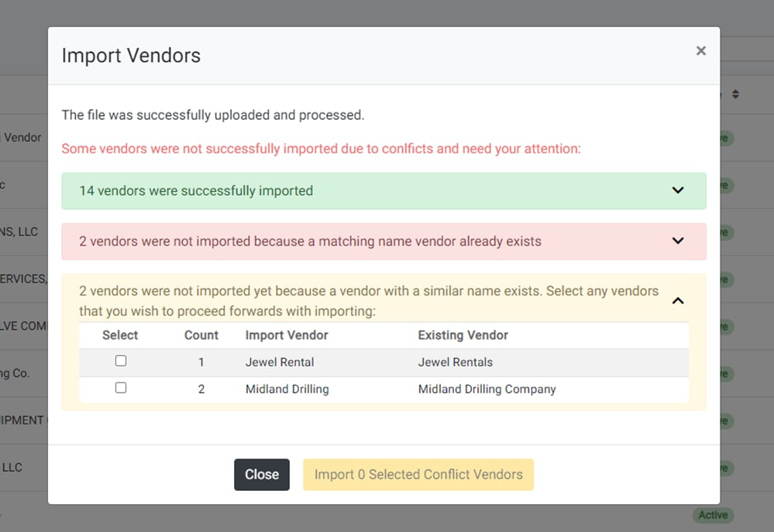Viewport: 774px width, 532px height.
Task: Click the Select column header
Action: tap(120, 335)
